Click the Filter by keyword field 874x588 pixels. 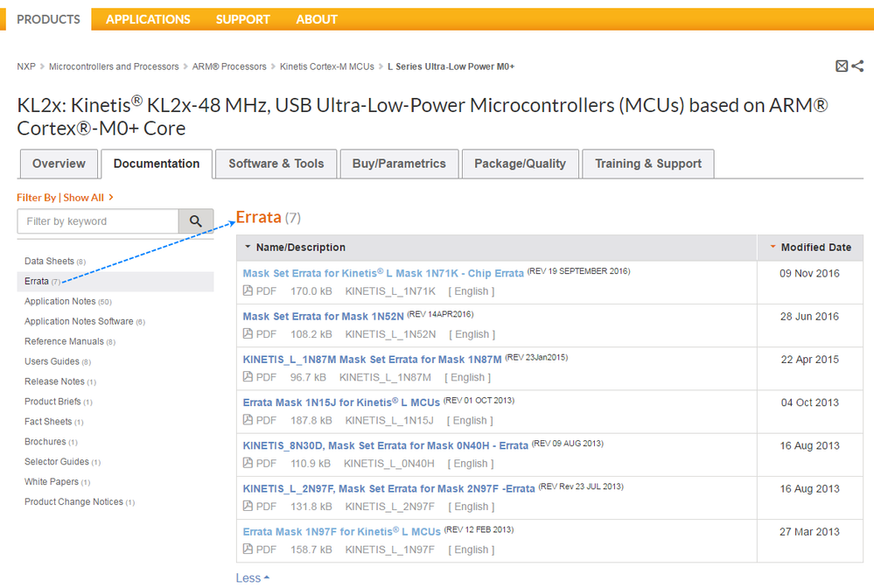click(98, 221)
